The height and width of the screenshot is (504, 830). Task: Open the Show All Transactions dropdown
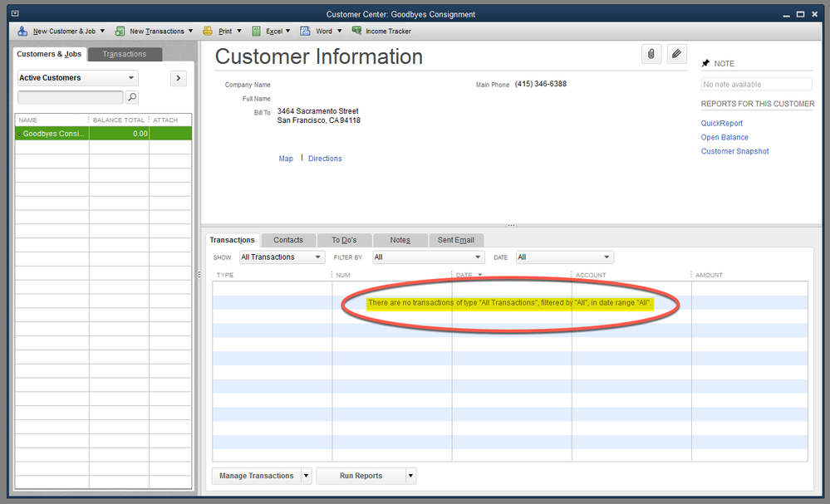(282, 257)
